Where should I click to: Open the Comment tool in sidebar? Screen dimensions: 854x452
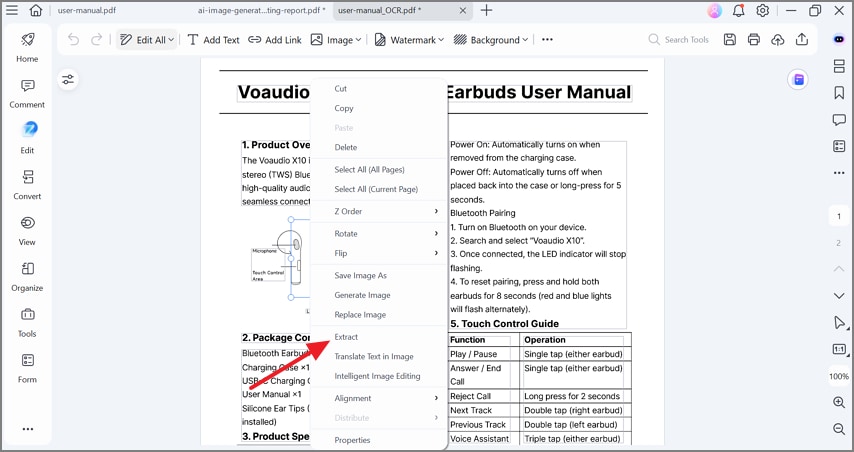point(27,94)
